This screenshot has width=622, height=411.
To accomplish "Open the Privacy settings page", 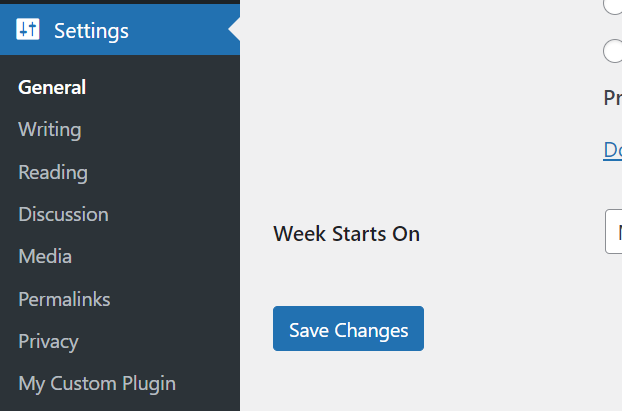I will [48, 341].
